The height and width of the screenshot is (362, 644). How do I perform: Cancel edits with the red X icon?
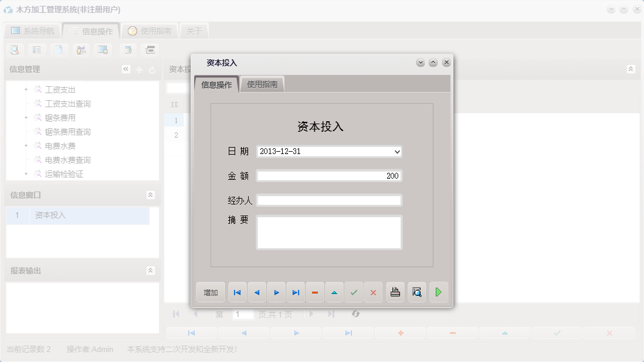(x=373, y=292)
